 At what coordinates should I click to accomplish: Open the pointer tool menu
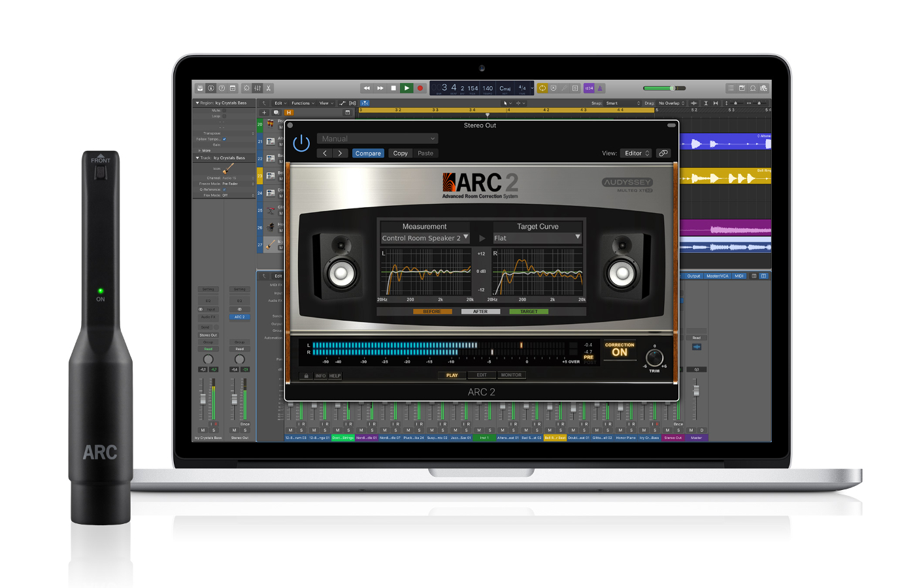click(507, 103)
